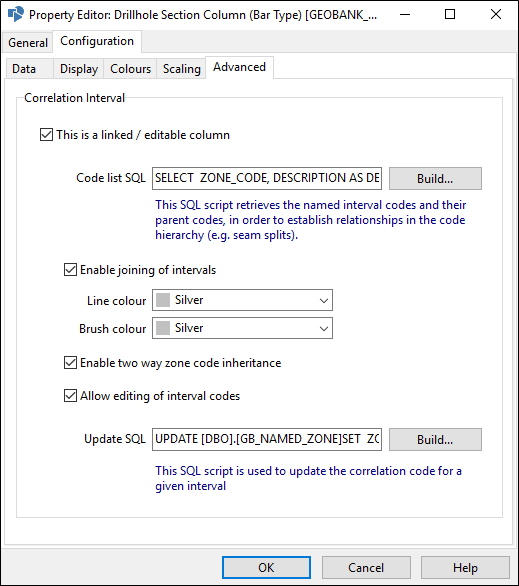Close the Property Editor dialog
Viewport: 519px width, 586px height.
(495, 15)
